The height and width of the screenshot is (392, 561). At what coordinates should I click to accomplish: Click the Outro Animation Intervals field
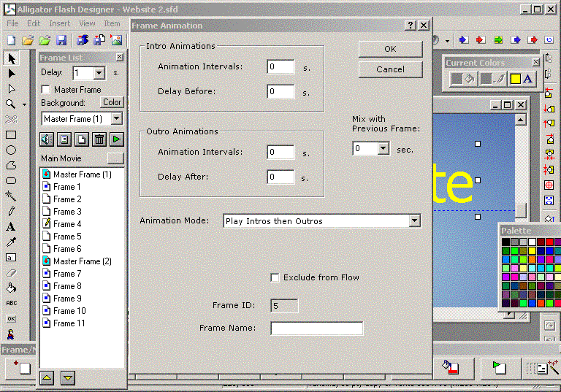pos(280,152)
